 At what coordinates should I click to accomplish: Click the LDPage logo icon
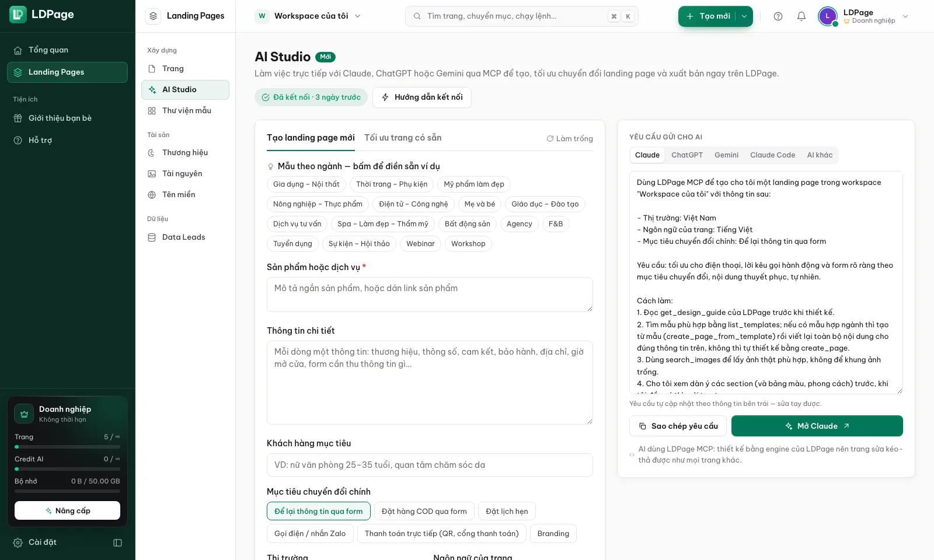[18, 15]
